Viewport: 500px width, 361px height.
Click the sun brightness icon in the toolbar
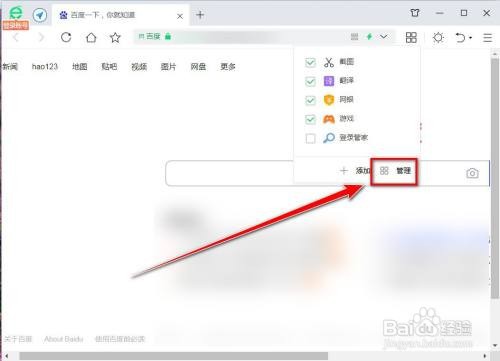438,37
